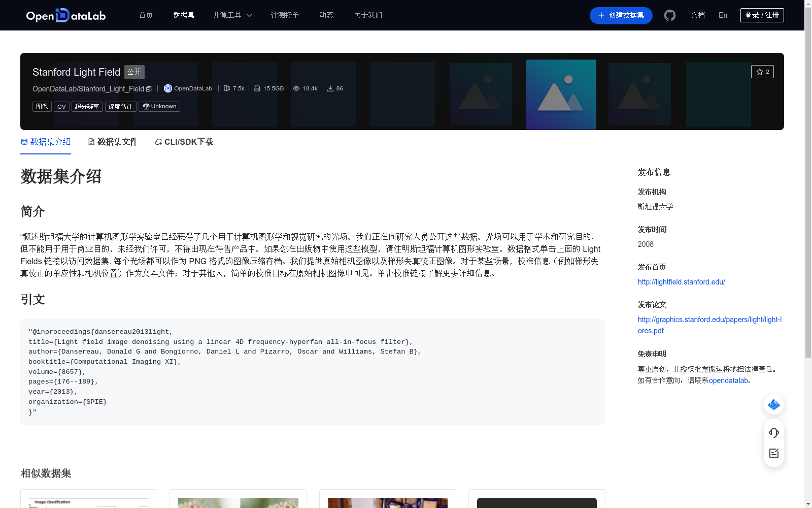The width and height of the screenshot is (812, 508).
Task: Select the 数据集介绍 tab
Action: click(x=46, y=142)
